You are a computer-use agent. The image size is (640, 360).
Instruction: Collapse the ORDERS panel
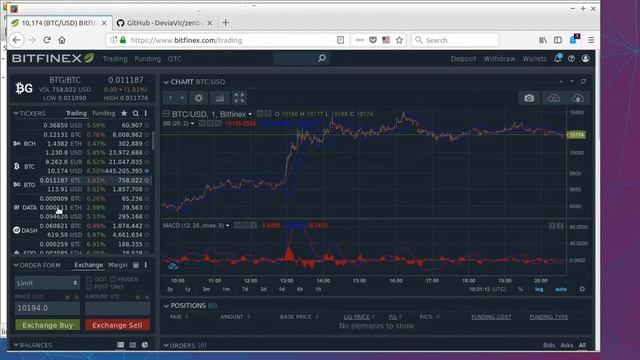[x=166, y=346]
